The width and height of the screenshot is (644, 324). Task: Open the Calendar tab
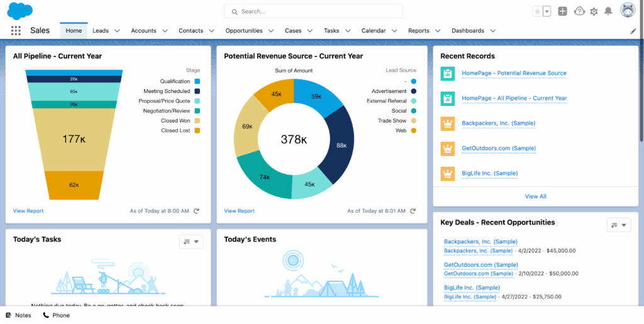pos(374,31)
